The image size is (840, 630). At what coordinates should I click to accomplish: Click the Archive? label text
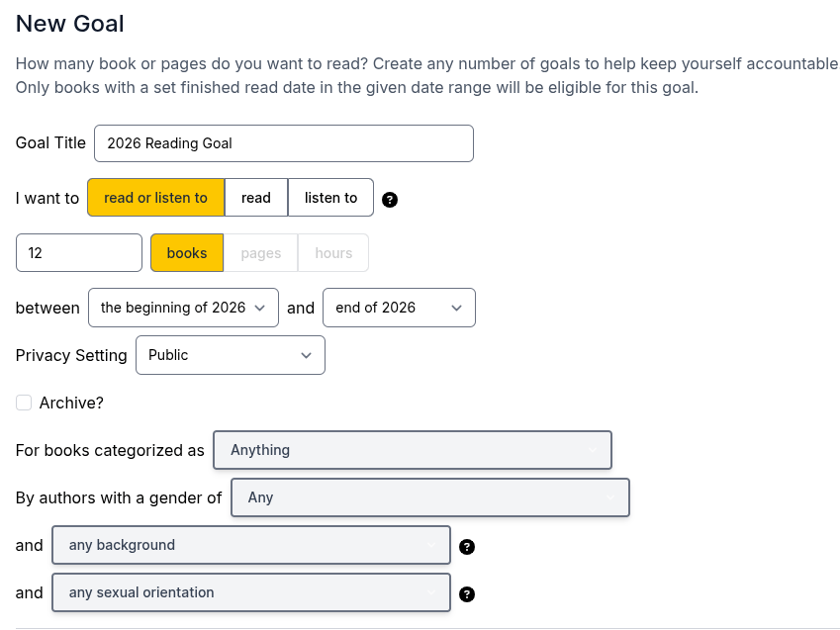coord(71,403)
